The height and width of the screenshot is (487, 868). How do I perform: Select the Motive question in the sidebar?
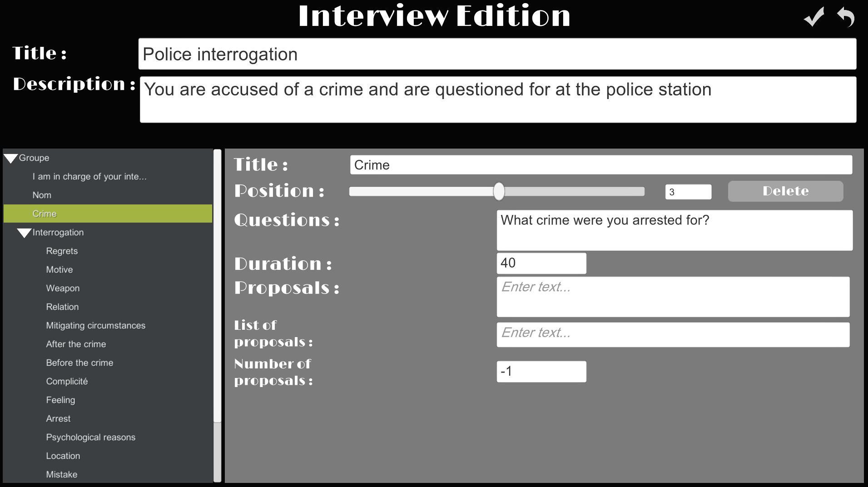[x=59, y=269]
